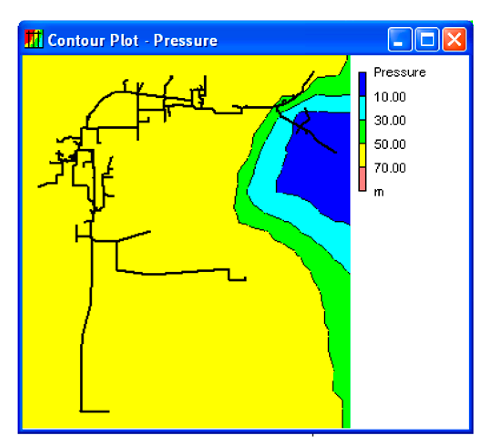Click the 'm' unit label in legend
Image resolution: width=491 pixels, height=448 pixels.
[379, 192]
